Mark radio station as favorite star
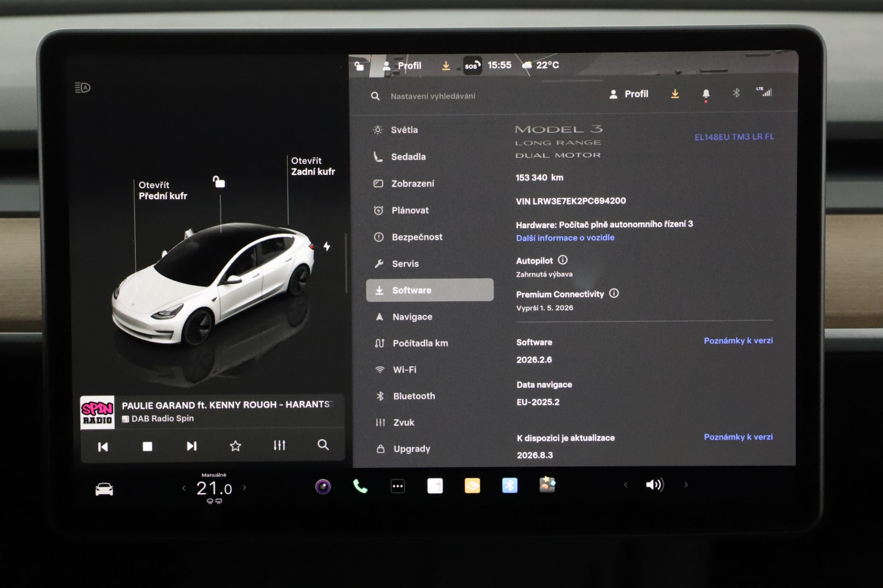883x588 pixels. (x=236, y=446)
